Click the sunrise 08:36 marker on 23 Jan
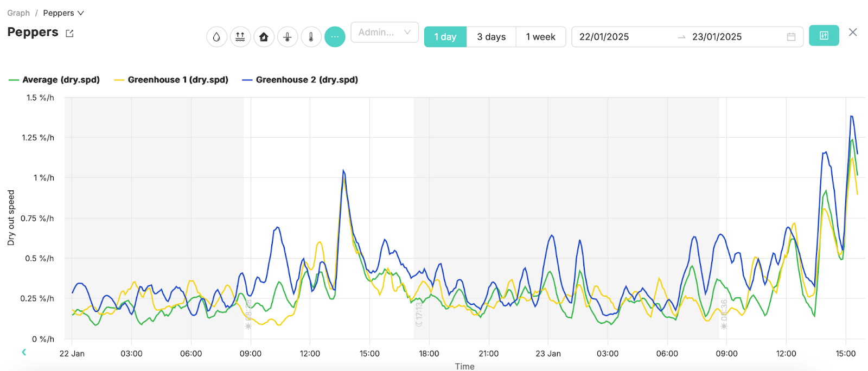 coord(724,314)
